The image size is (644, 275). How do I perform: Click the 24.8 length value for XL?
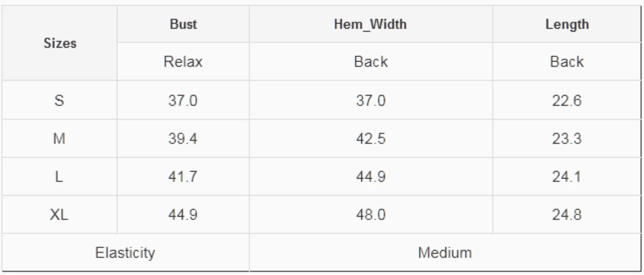click(566, 215)
